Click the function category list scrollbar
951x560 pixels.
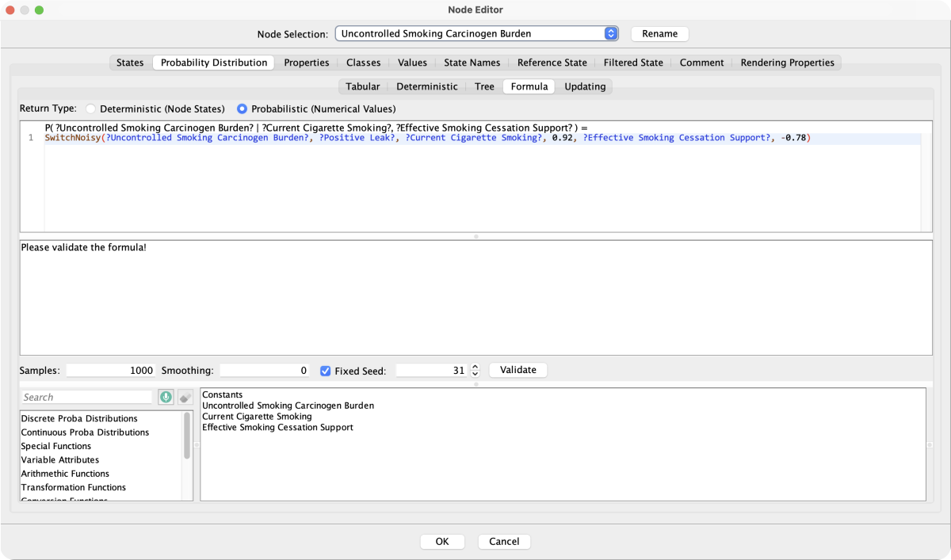[x=188, y=436]
